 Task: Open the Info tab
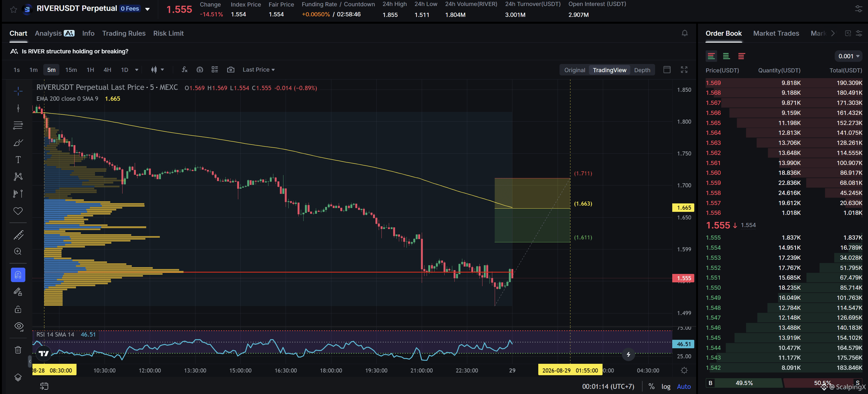coord(88,33)
